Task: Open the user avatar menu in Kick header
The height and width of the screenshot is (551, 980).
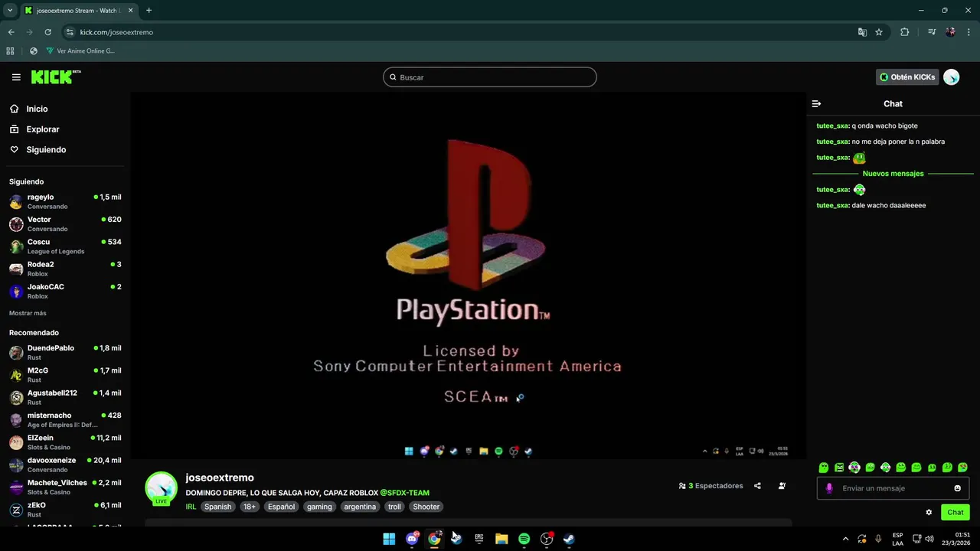Action: coord(951,77)
